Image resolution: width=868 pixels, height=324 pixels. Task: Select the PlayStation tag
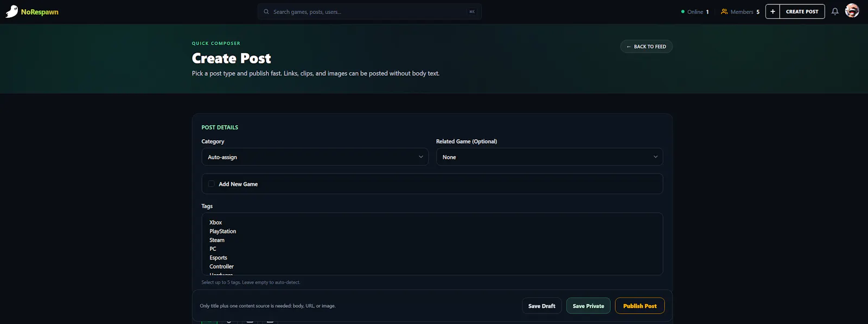(223, 231)
